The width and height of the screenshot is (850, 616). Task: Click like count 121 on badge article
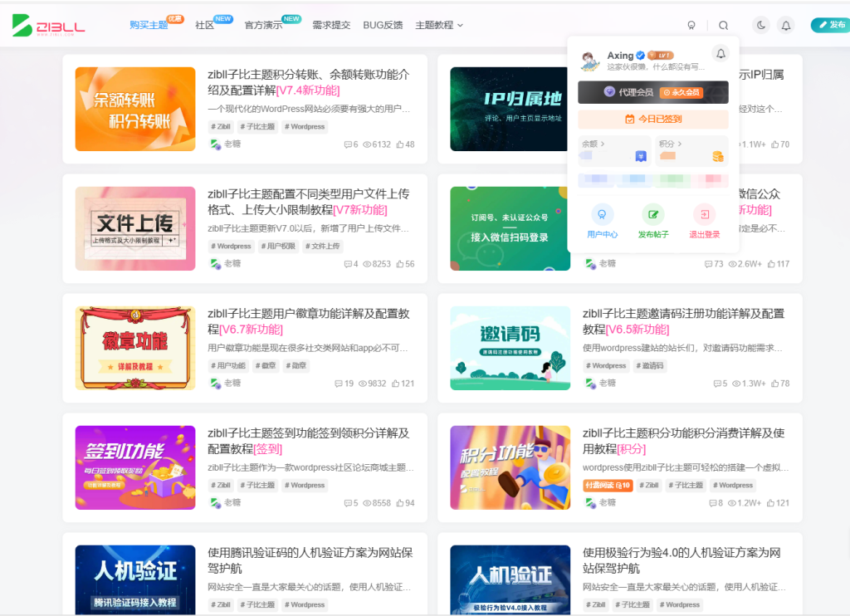[403, 384]
